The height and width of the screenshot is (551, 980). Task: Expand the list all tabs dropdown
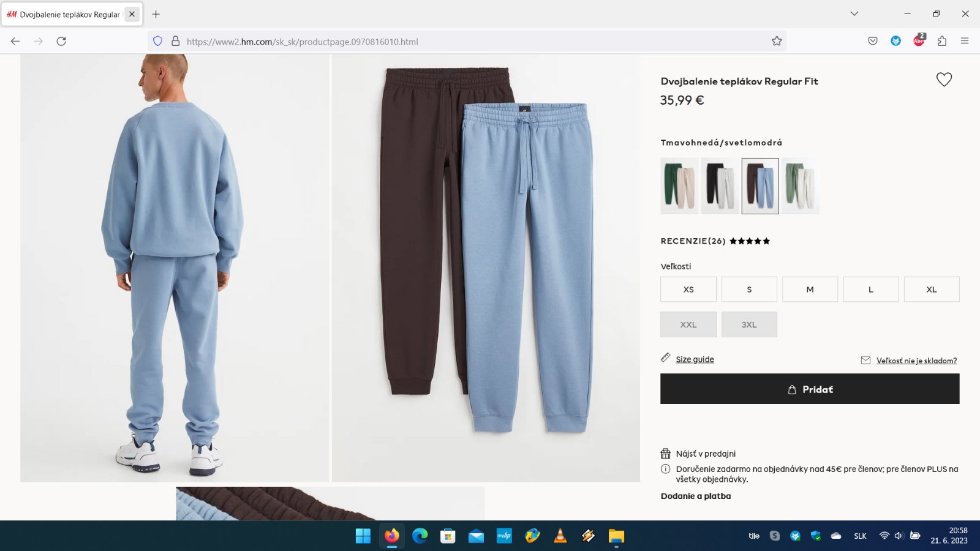point(854,13)
